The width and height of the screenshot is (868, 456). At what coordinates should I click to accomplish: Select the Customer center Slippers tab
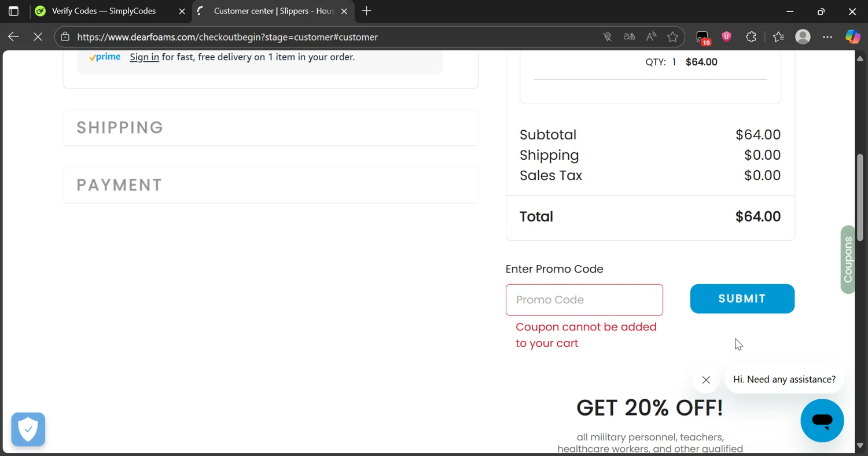[273, 11]
